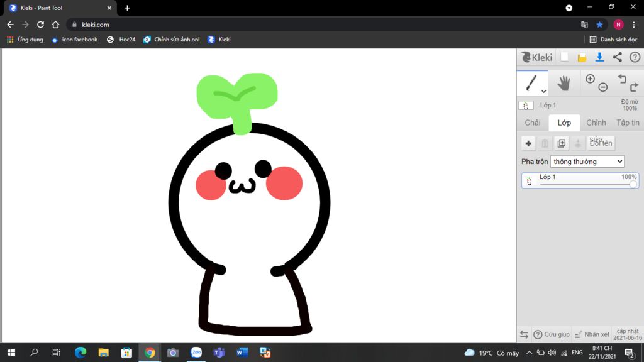Switch to the Chải tab

point(532,123)
